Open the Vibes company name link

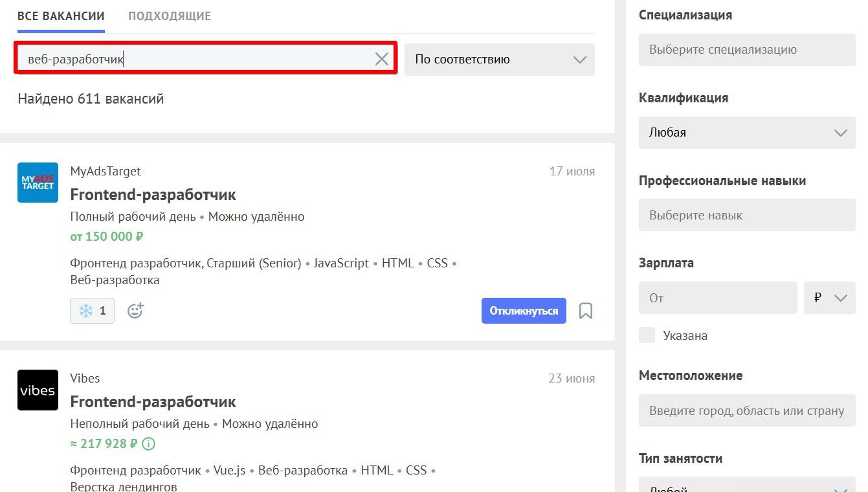pos(85,378)
